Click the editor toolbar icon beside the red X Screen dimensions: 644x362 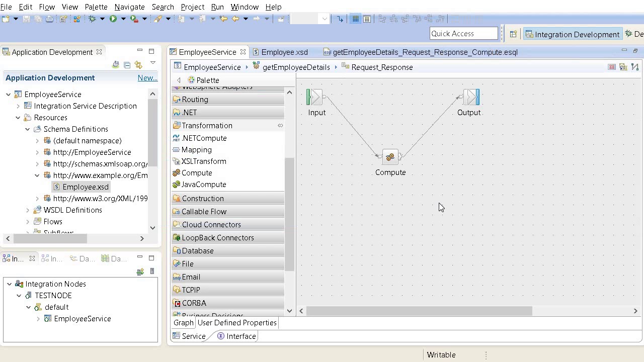(623, 67)
